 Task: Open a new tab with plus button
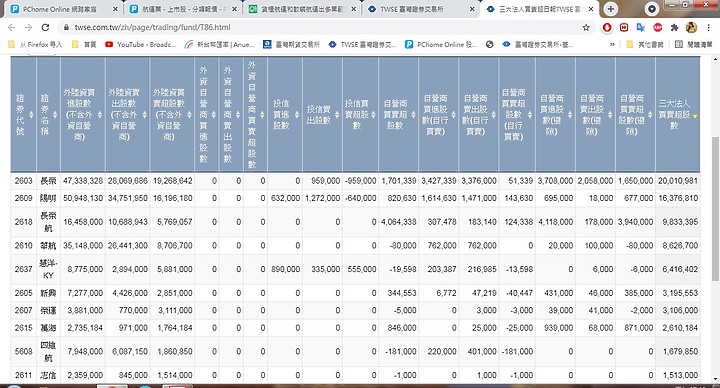pos(611,9)
